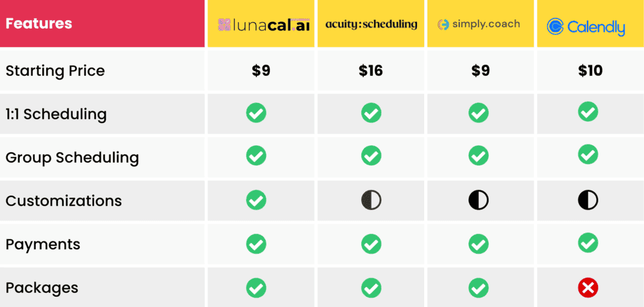The image size is (644, 307).
Task: Click the Calendly logo
Action: coord(586,27)
